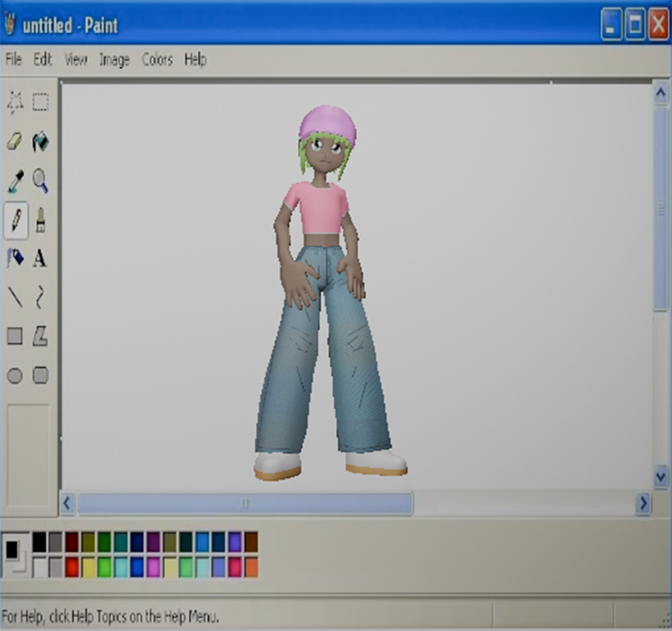Image resolution: width=672 pixels, height=631 pixels.
Task: Pick the bright red color swatch
Action: click(x=72, y=567)
